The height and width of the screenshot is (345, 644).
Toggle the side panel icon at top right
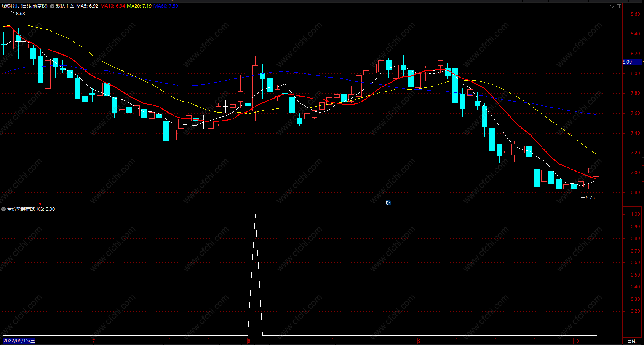619,6
